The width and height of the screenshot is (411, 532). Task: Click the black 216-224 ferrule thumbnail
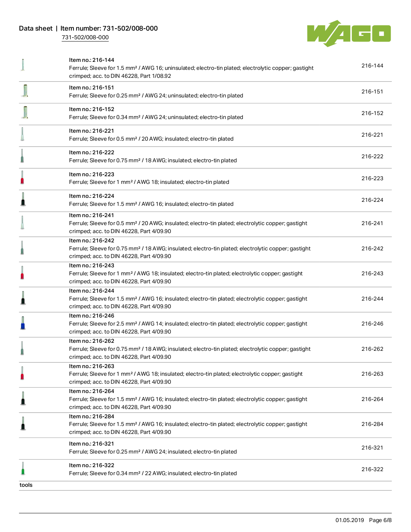coord(23,199)
